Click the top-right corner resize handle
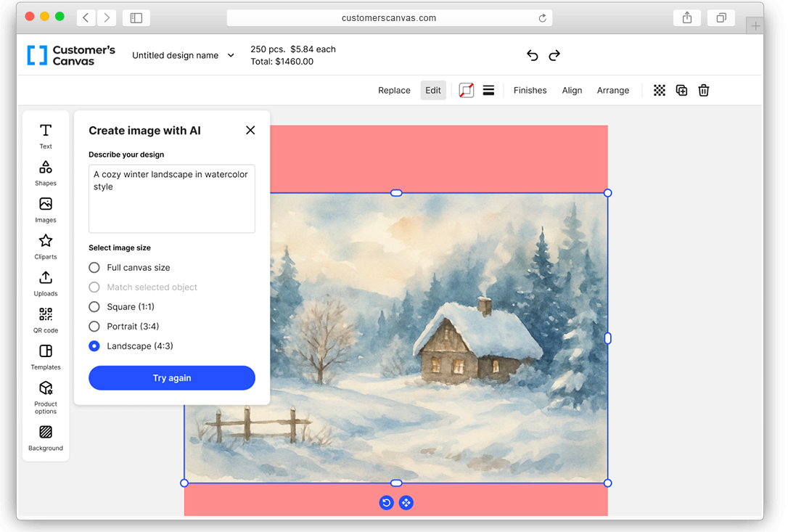 coord(607,193)
